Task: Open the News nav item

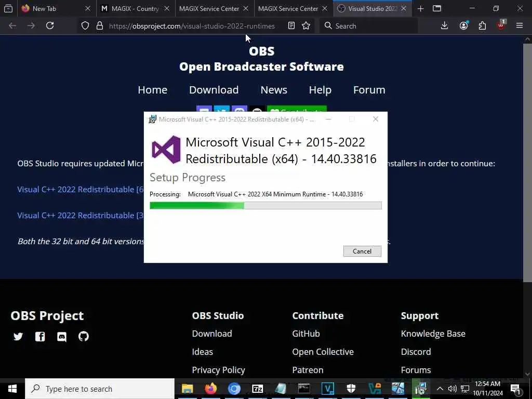Action: (x=274, y=90)
